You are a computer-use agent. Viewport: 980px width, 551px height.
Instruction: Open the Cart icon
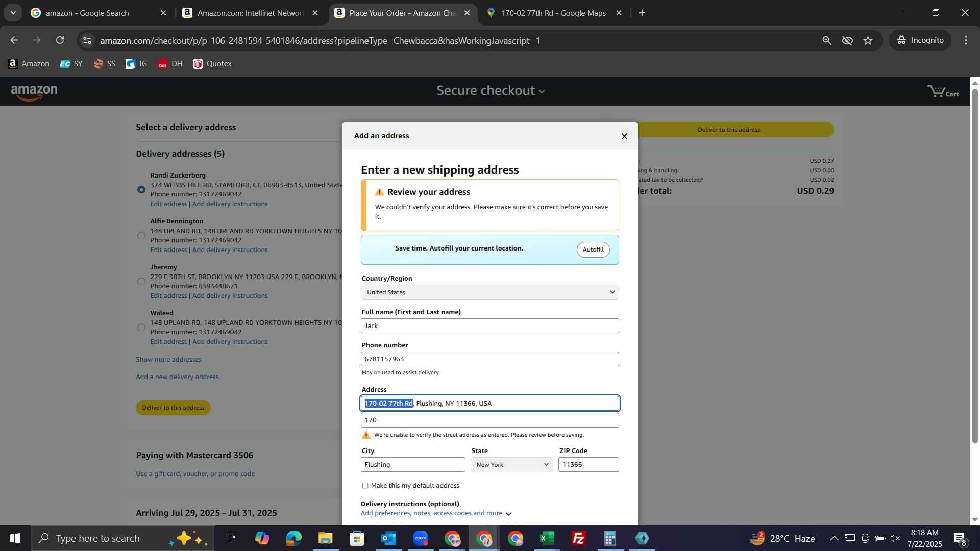pos(943,92)
